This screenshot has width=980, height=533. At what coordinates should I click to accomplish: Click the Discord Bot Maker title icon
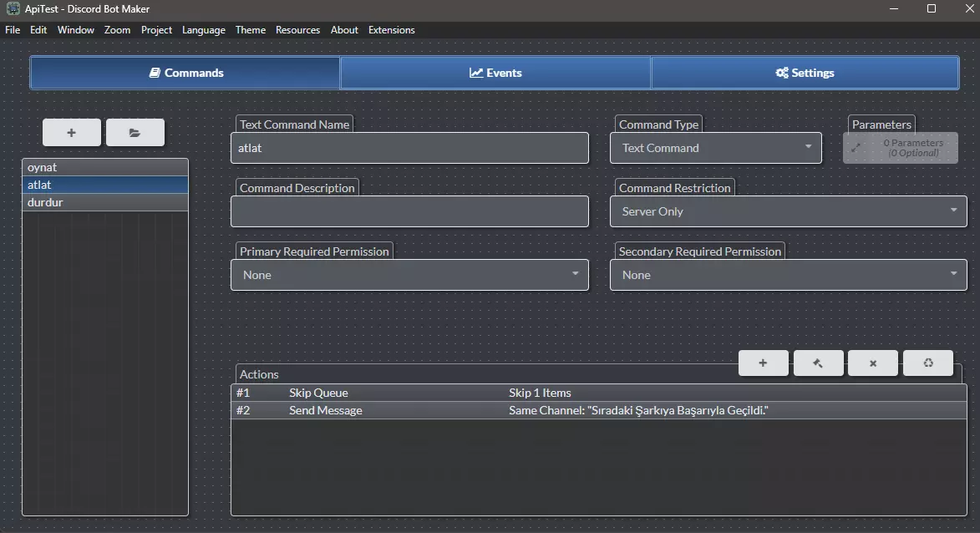tap(13, 8)
